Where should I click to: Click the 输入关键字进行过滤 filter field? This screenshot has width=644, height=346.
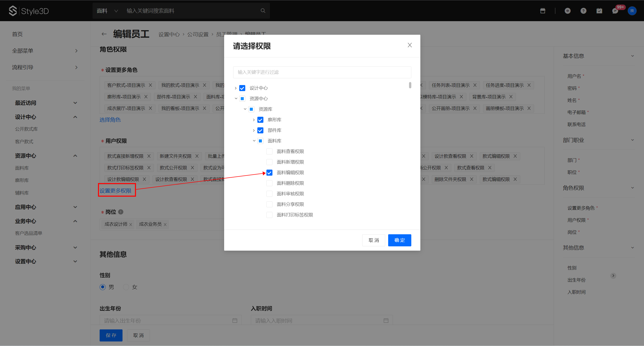(322, 72)
